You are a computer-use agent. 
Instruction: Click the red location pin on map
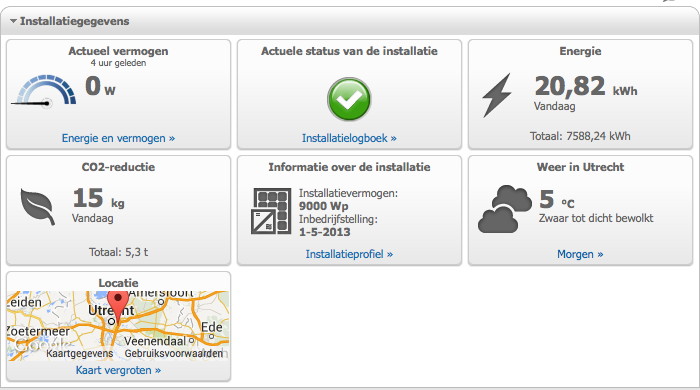coord(119,307)
